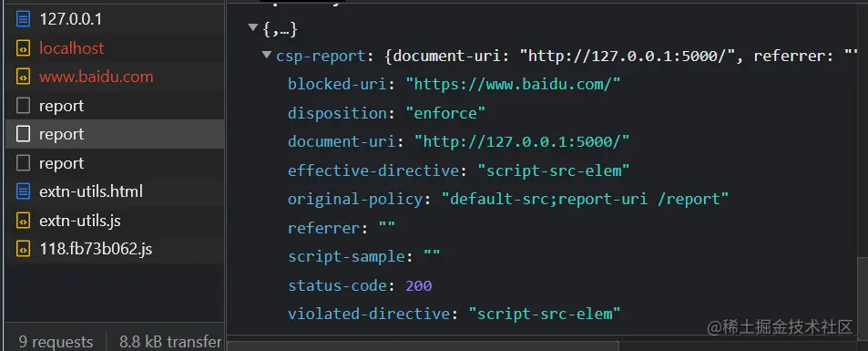Click the 8.8 kB transferred status entry
Image resolution: width=868 pixels, height=351 pixels.
(170, 342)
